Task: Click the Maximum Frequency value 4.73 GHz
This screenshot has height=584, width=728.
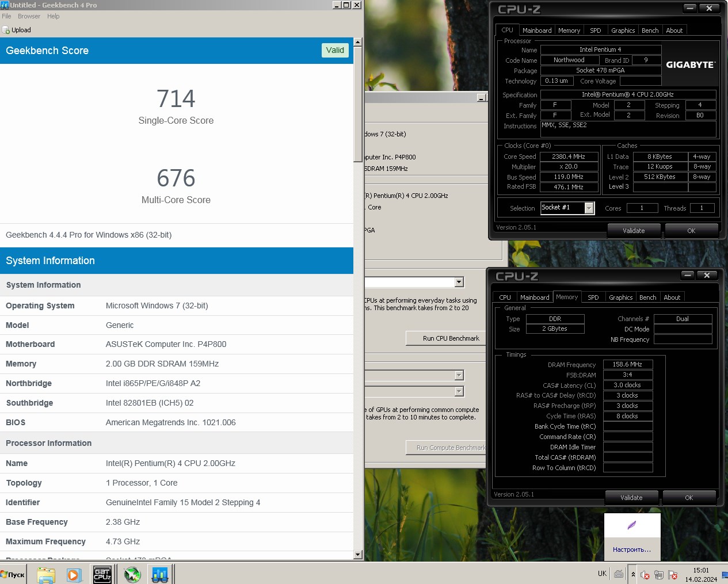Action: (123, 541)
